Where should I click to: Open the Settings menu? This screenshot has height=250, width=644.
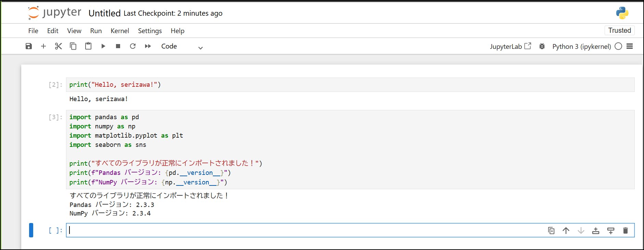150,31
